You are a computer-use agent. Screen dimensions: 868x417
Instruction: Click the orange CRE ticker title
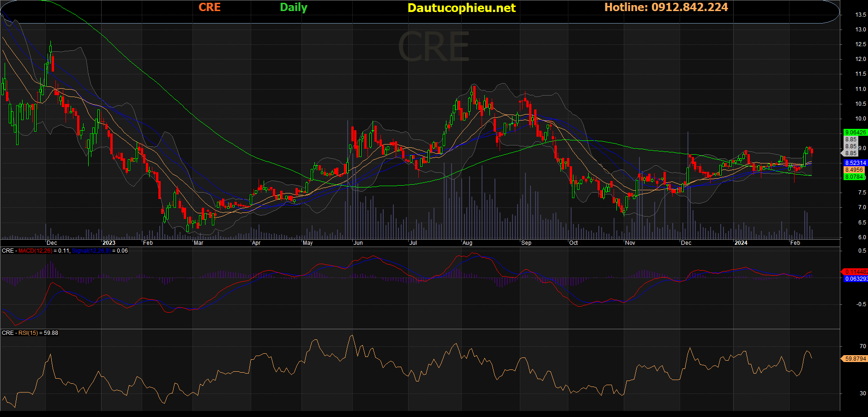pos(210,7)
